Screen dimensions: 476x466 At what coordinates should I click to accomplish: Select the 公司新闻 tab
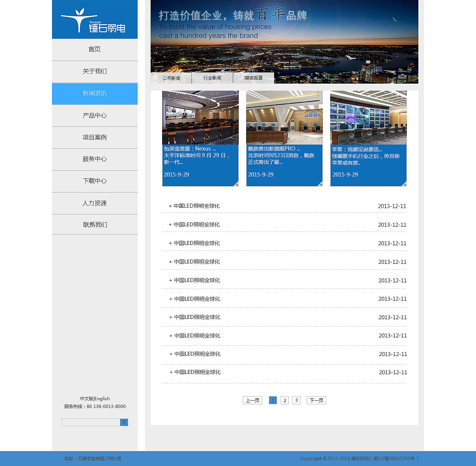(171, 78)
